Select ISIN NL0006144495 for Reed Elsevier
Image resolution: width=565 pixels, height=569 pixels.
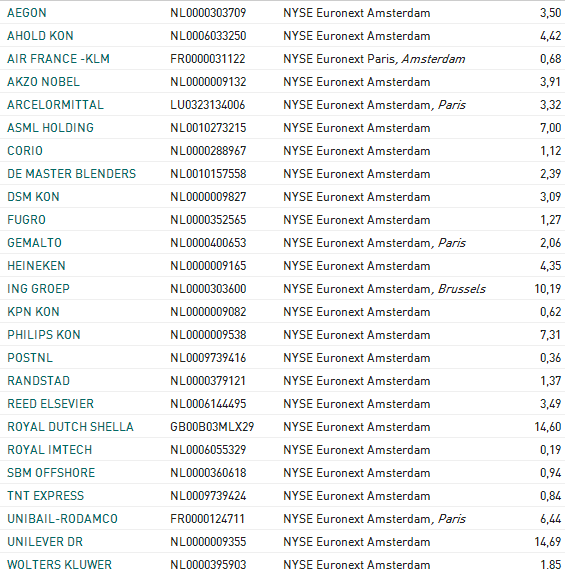pyautogui.click(x=208, y=404)
